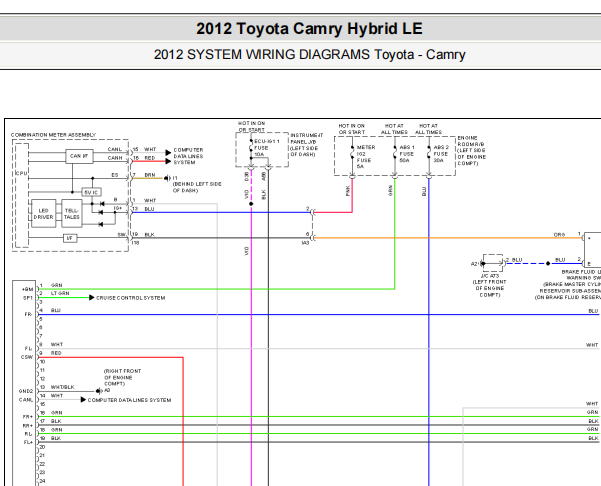
Task: Click the small "I/F" box near SW pin
Action: [70, 238]
